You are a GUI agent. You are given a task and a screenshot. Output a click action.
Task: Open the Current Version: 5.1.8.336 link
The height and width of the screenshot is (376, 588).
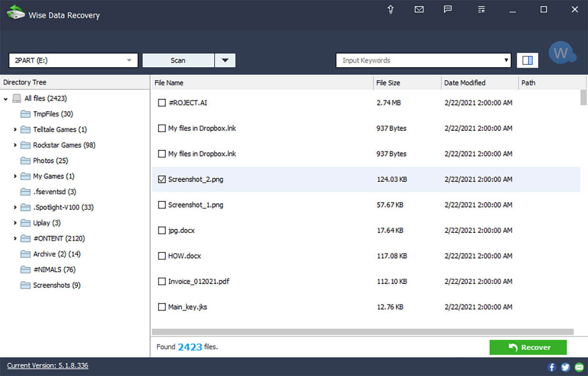tap(48, 366)
